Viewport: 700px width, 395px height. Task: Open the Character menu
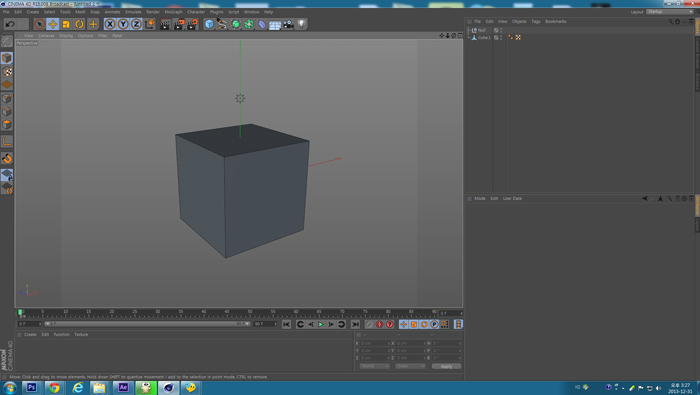point(196,12)
